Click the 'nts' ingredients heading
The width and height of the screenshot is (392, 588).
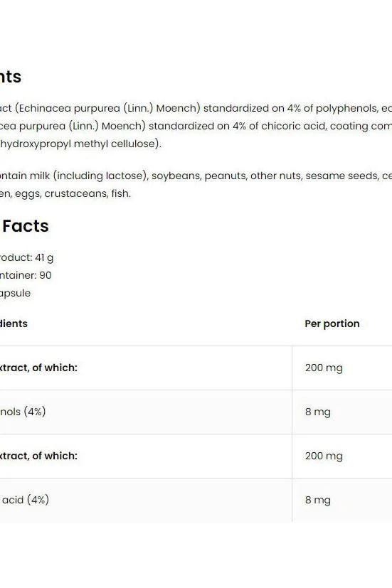(11, 77)
